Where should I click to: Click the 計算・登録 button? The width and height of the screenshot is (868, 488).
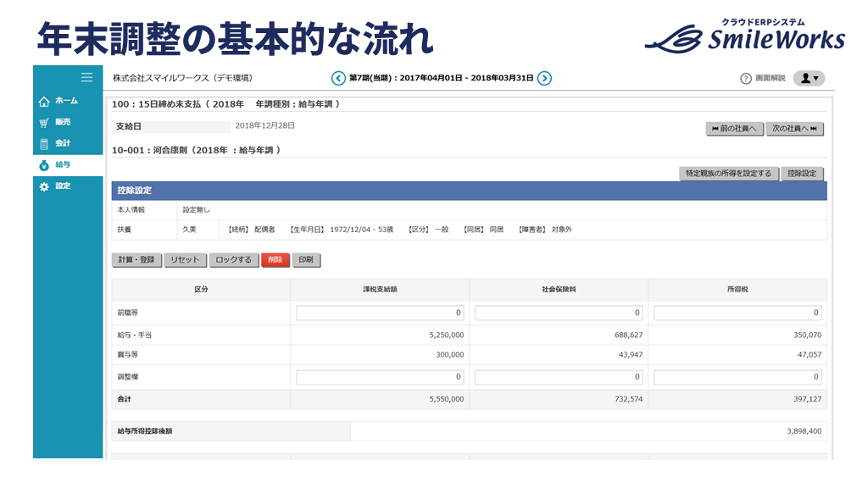(136, 260)
